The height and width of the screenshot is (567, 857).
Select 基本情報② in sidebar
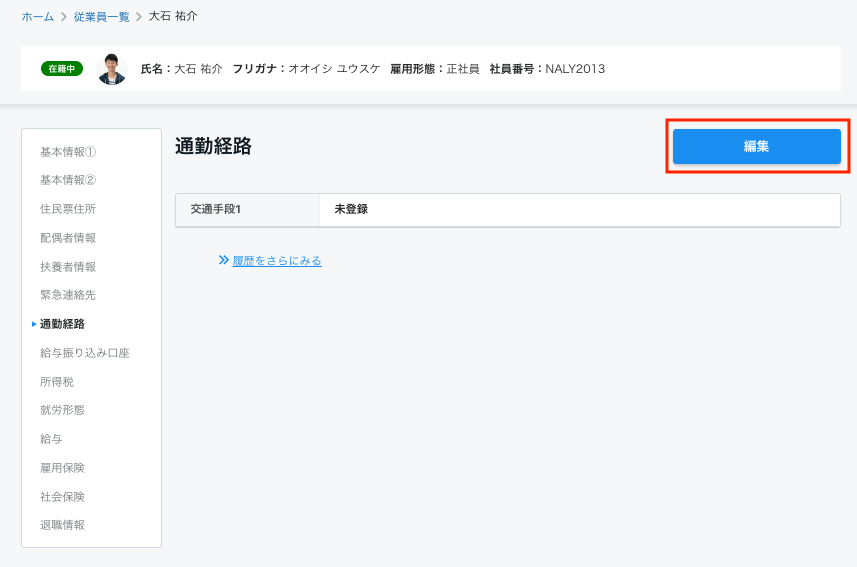tap(68, 180)
